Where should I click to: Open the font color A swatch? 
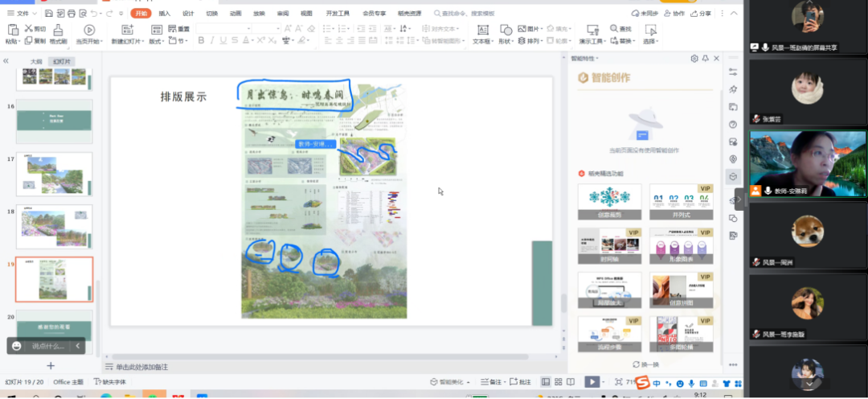point(246,40)
